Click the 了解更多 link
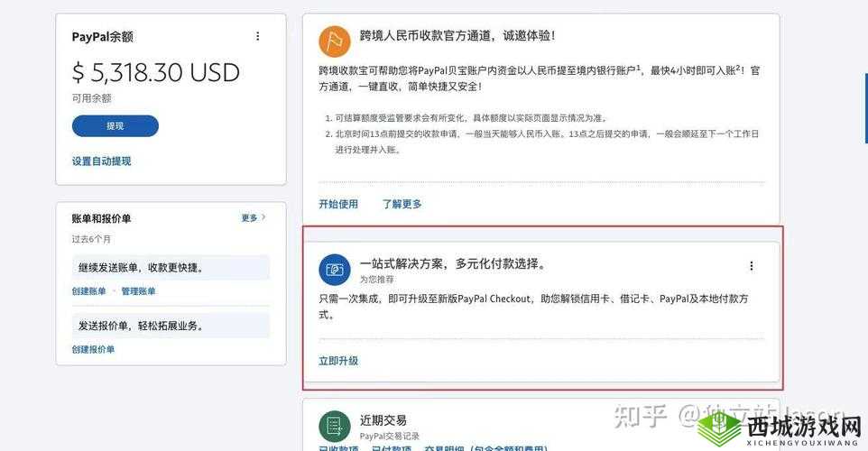868x451 pixels. pos(402,204)
